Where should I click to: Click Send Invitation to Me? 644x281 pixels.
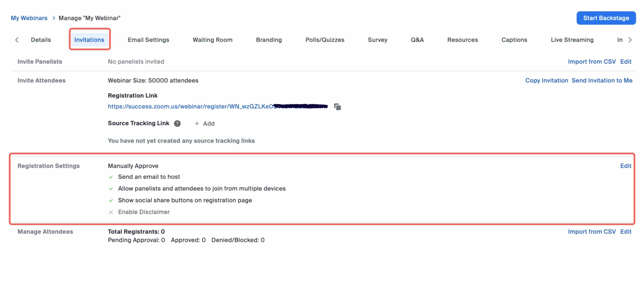tap(602, 80)
